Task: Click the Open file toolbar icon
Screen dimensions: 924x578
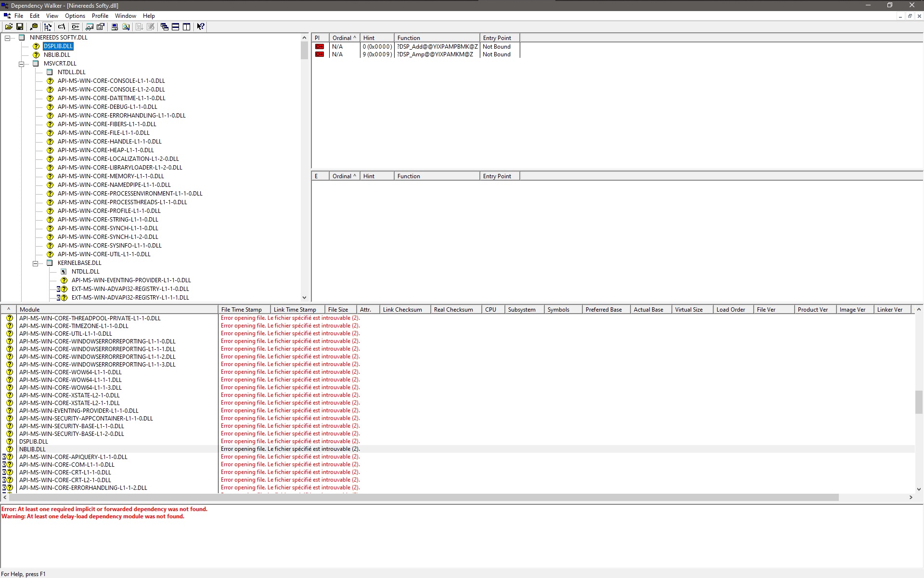Action: click(x=9, y=27)
